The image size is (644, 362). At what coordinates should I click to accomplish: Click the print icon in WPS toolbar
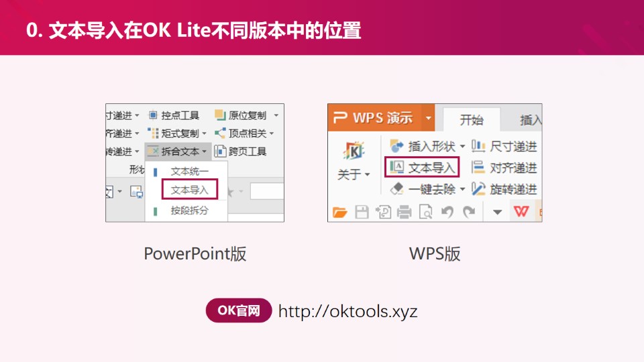tap(404, 213)
